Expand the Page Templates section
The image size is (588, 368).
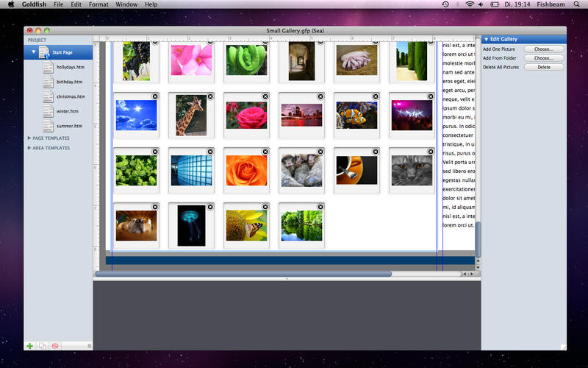[x=29, y=138]
